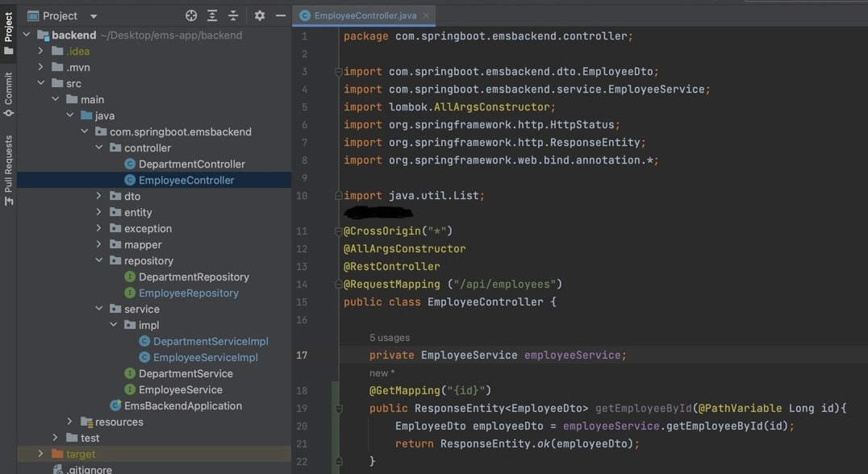
Task: Expand the dto folder
Action: [x=99, y=196]
